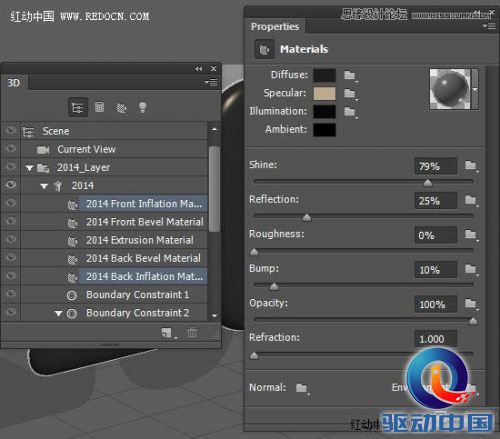The height and width of the screenshot is (439, 500).
Task: Switch to the Properties tab
Action: click(275, 26)
